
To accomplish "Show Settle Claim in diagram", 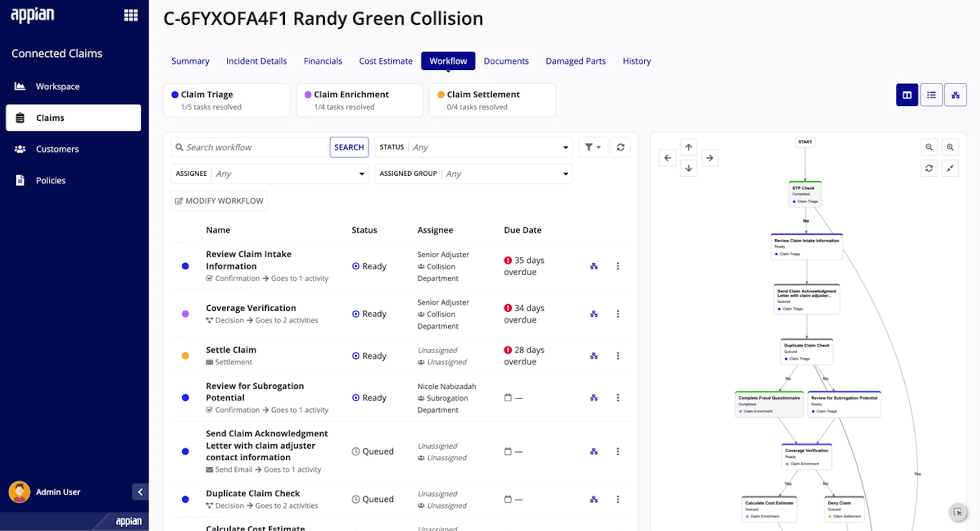I will (x=594, y=356).
